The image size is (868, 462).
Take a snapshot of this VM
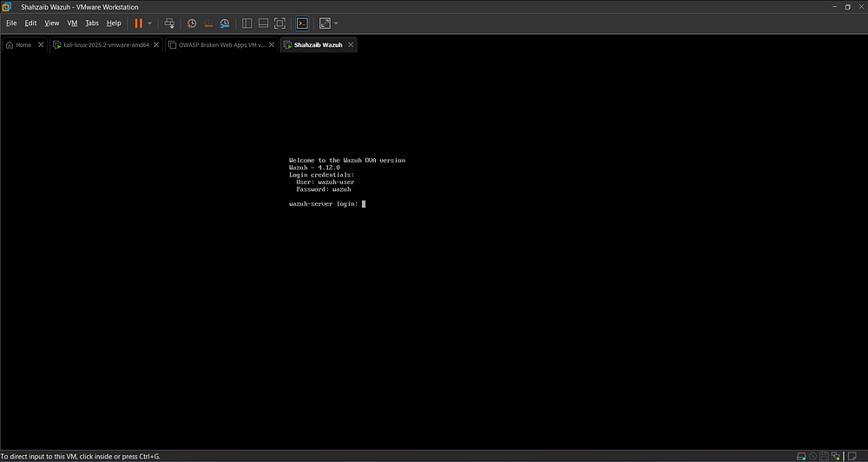tap(192, 23)
